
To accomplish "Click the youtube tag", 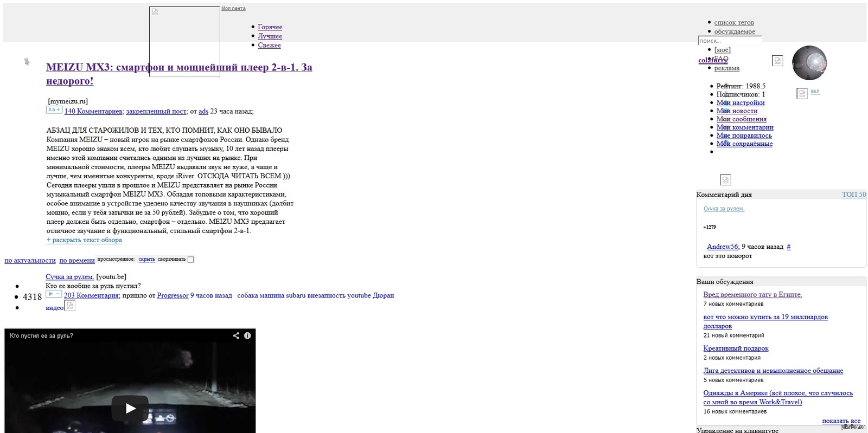I will click(359, 295).
